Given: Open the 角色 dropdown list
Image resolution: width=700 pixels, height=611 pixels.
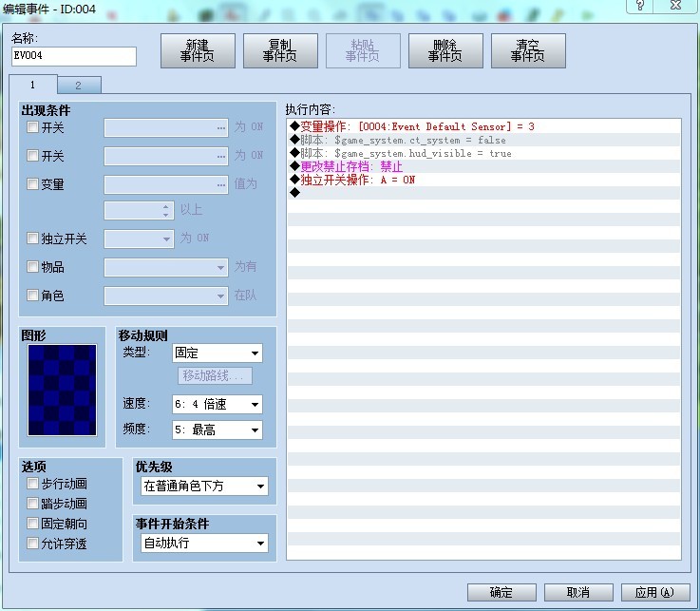Looking at the screenshot, I should coord(166,296).
